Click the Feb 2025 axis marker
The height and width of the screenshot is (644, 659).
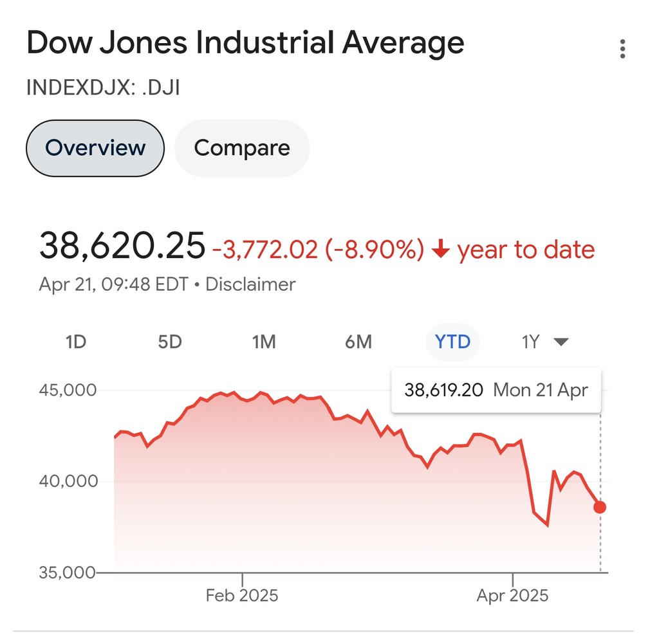coord(242,595)
